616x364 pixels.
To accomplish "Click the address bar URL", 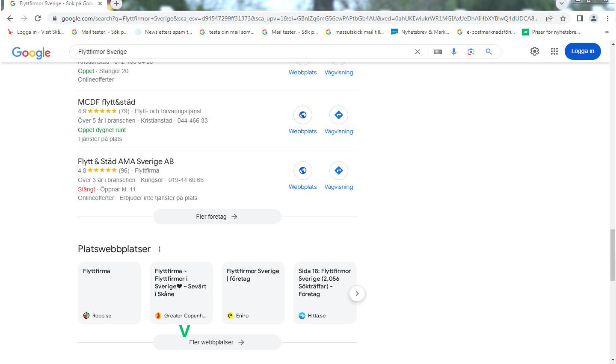I will 299,18.
